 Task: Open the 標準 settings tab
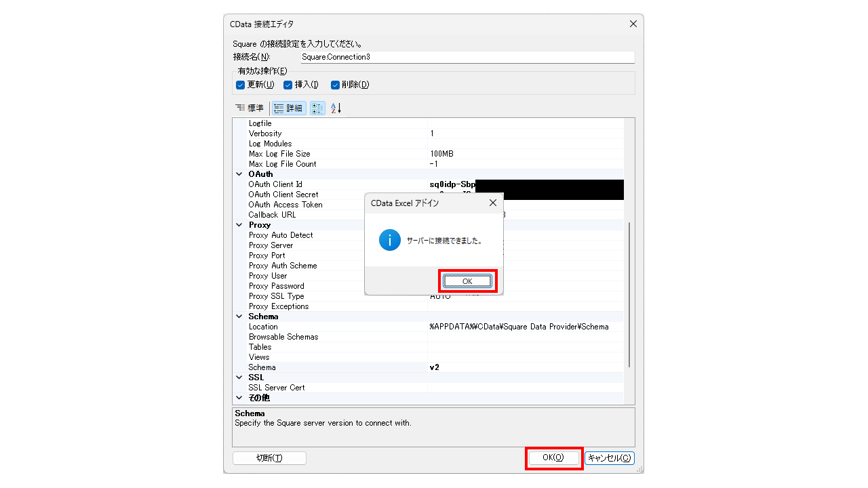pos(250,108)
